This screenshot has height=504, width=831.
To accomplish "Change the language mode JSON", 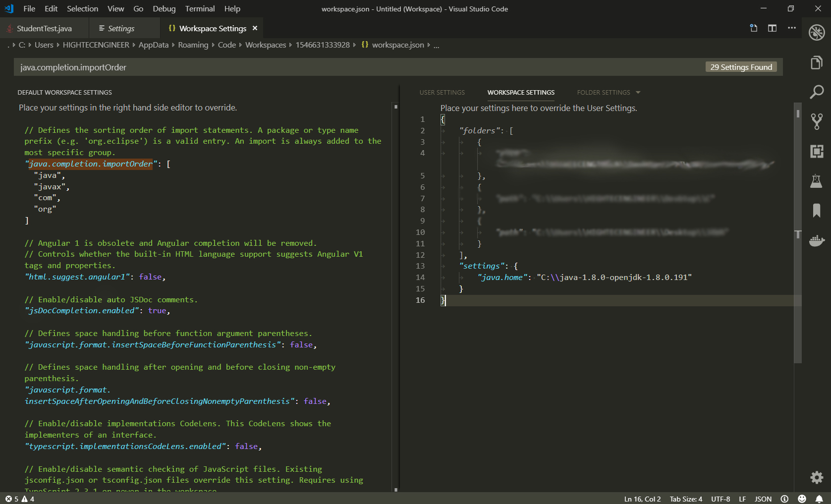I will coord(763,499).
